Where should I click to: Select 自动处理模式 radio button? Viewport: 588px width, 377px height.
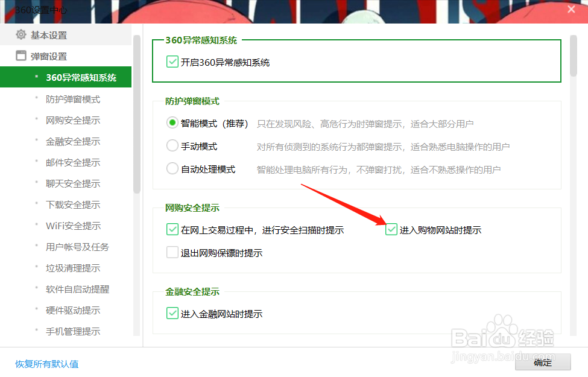pyautogui.click(x=172, y=168)
